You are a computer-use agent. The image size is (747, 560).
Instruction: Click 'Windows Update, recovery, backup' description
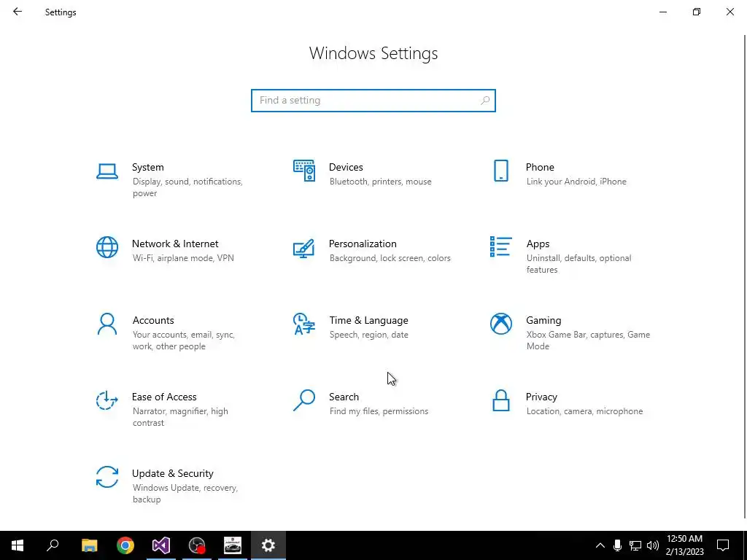click(185, 494)
